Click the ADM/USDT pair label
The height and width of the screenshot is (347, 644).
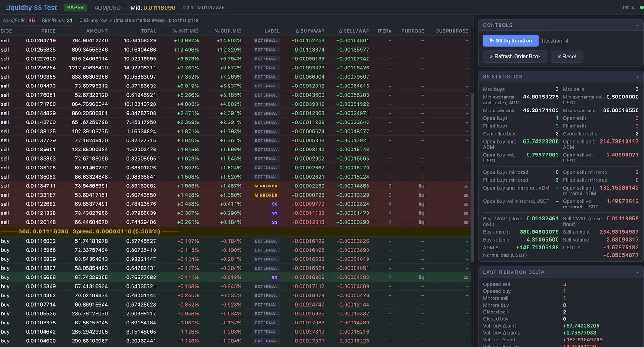(x=109, y=7)
